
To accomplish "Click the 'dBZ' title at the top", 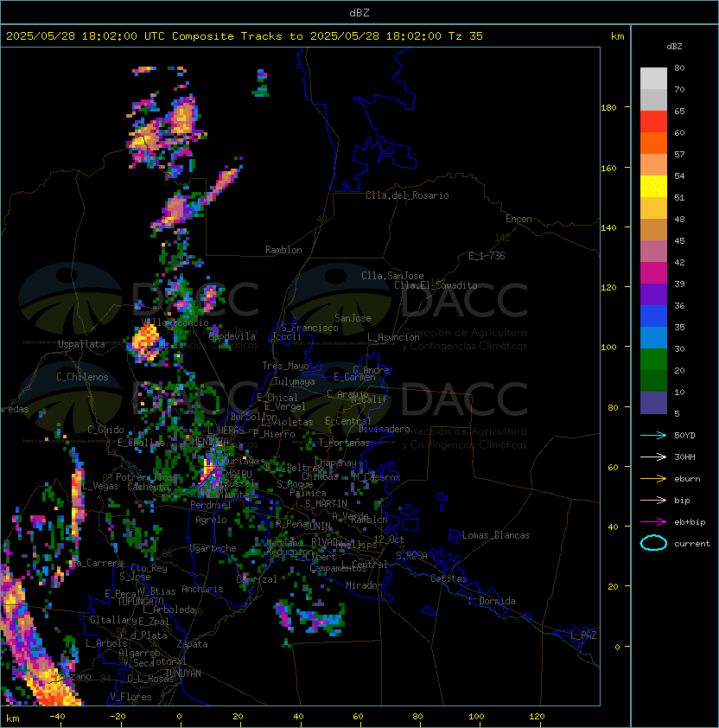I will pos(359,13).
